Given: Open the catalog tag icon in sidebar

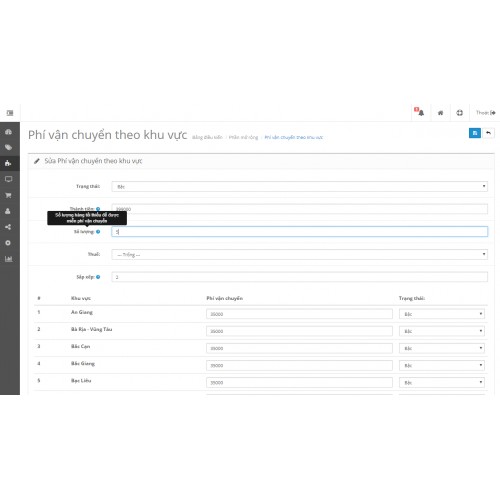Looking at the screenshot, I should click(x=8, y=147).
